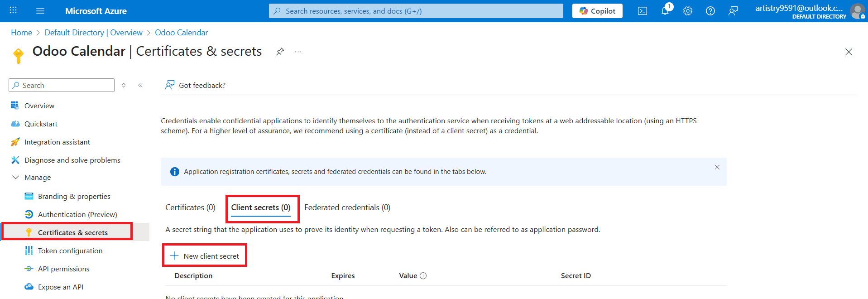This screenshot has width=868, height=299.
Task: Pin this blade with the pin icon
Action: (x=280, y=52)
